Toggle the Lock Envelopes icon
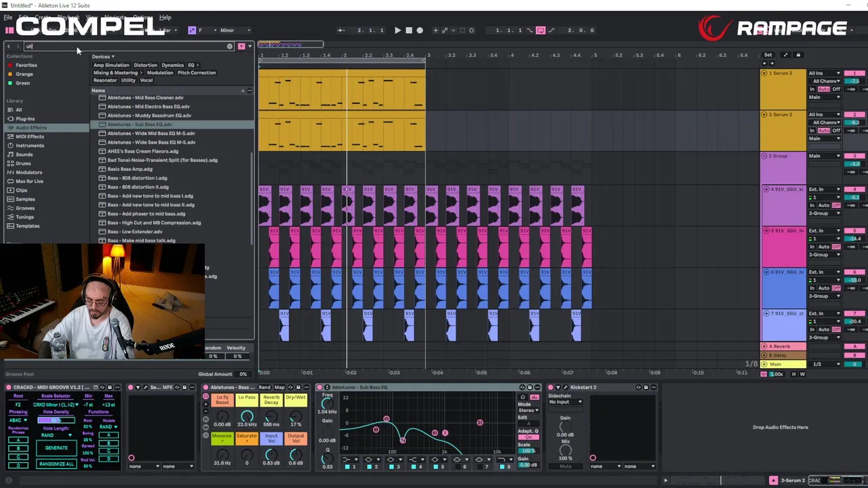This screenshot has width=868, height=488. point(798,55)
